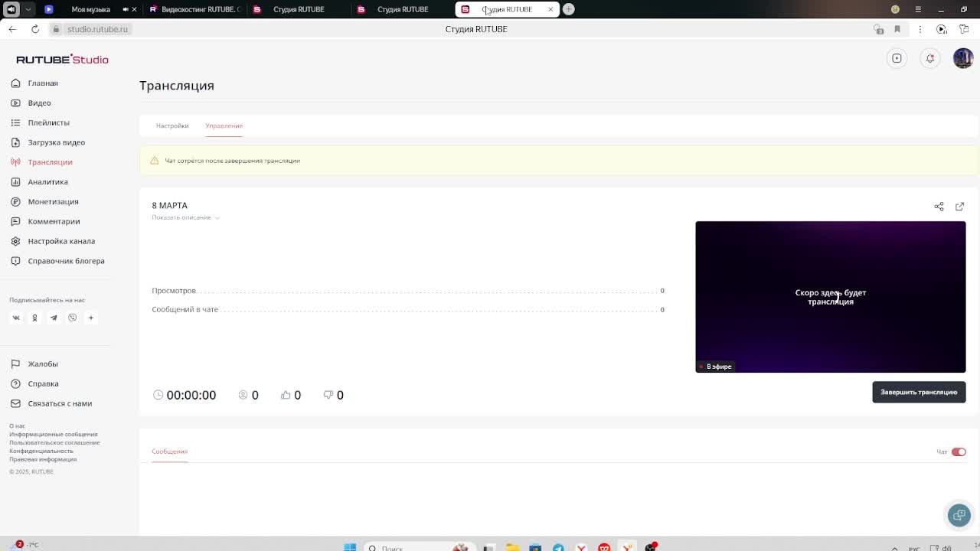This screenshot has height=551, width=980.
Task: Click the 00:00:00 stream timer
Action: (185, 395)
